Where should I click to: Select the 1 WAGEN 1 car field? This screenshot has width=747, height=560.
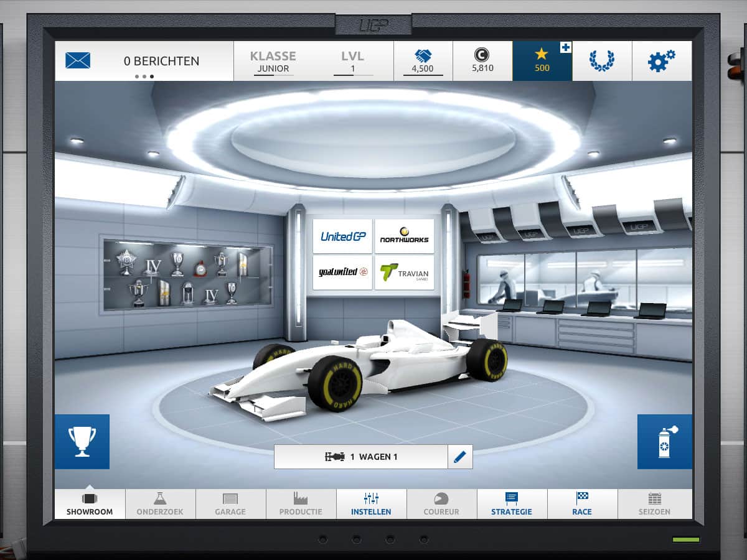(361, 457)
